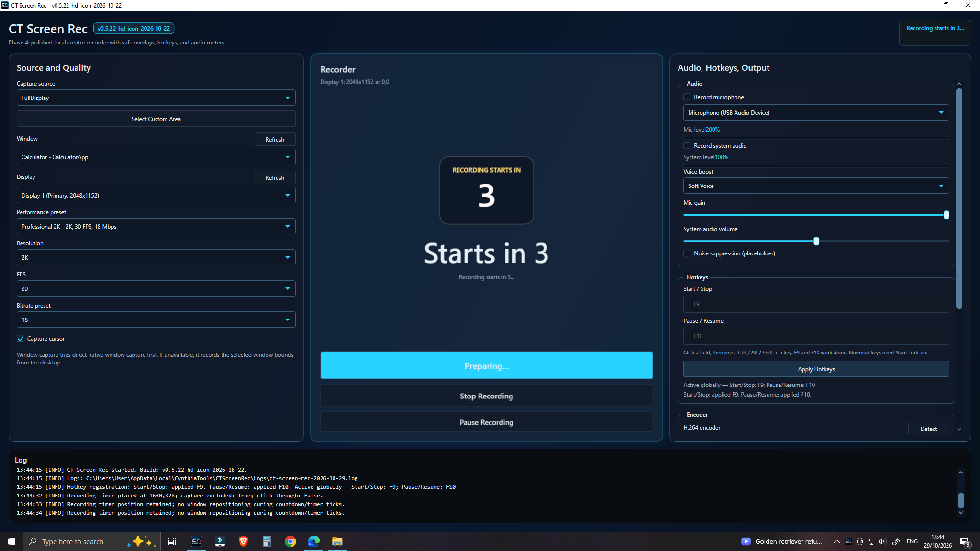
Task: Open the Bitrate preset dropdown
Action: pyautogui.click(x=156, y=320)
